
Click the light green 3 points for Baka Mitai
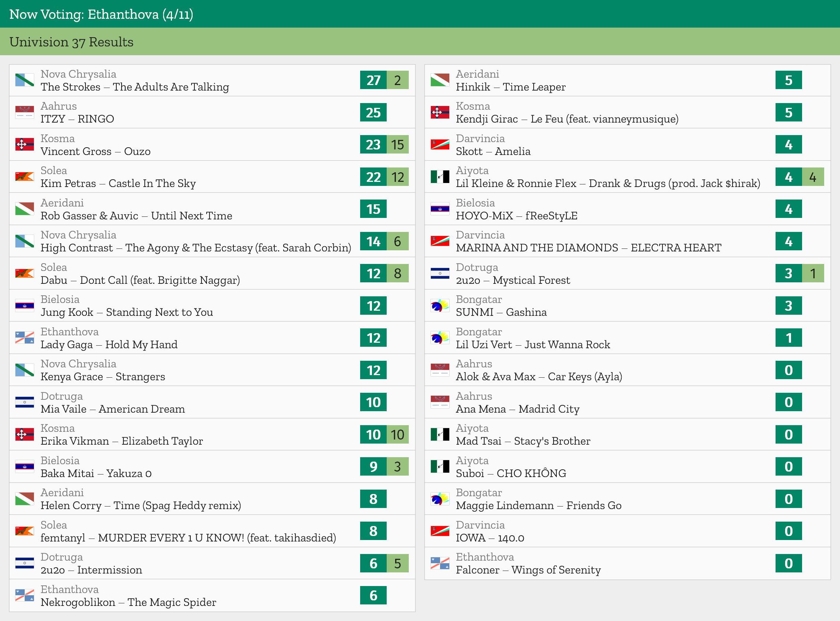397,466
